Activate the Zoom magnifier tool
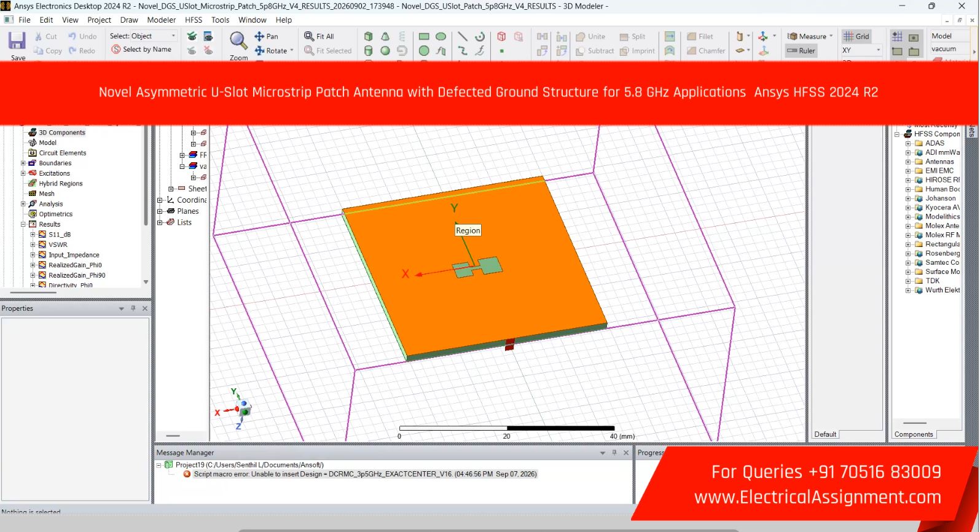980x532 pixels. tap(238, 41)
